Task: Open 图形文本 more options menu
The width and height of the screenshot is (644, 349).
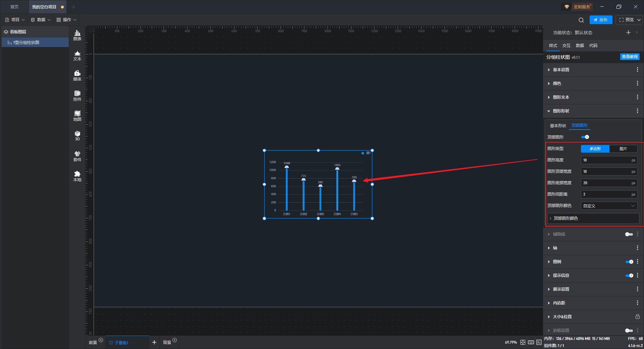Action: coord(637,97)
